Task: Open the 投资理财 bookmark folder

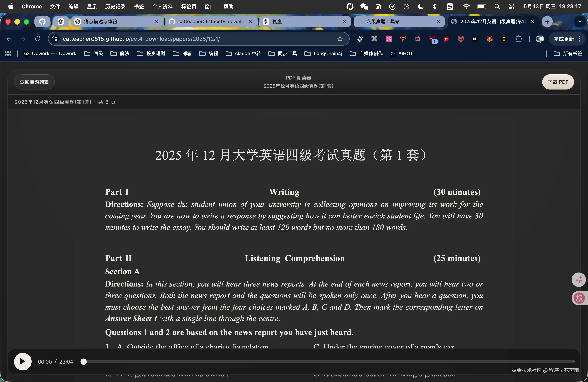Action: pos(151,53)
